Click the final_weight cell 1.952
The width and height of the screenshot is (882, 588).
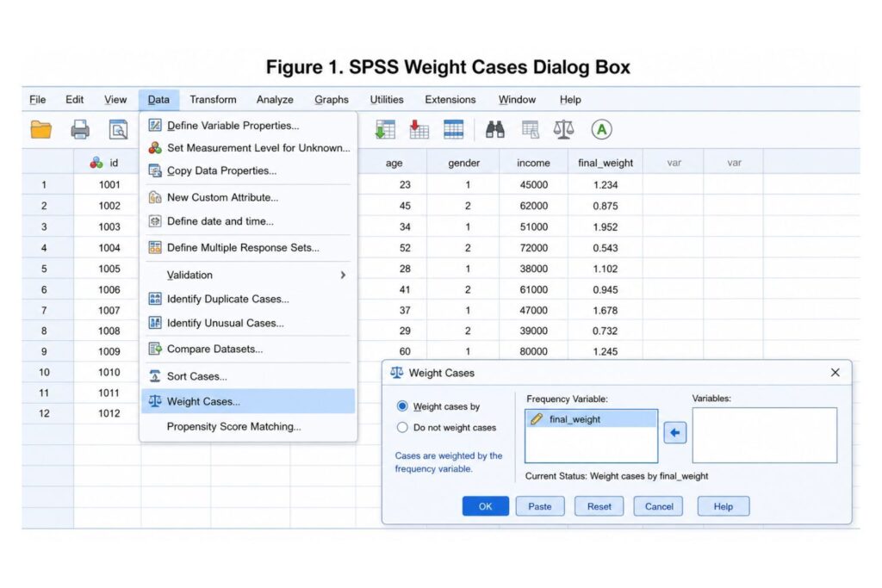[x=606, y=227]
